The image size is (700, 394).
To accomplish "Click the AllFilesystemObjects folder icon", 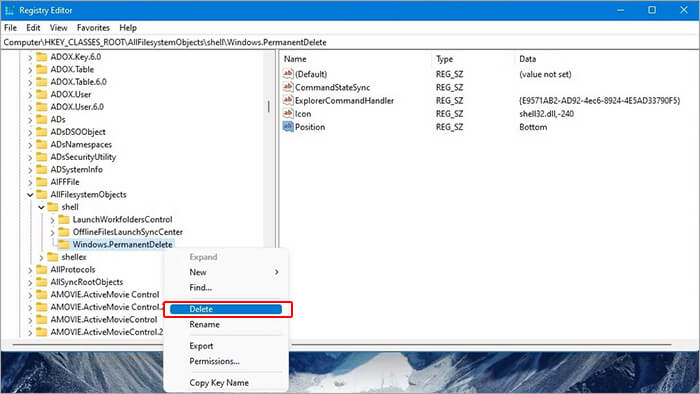I will pos(42,194).
